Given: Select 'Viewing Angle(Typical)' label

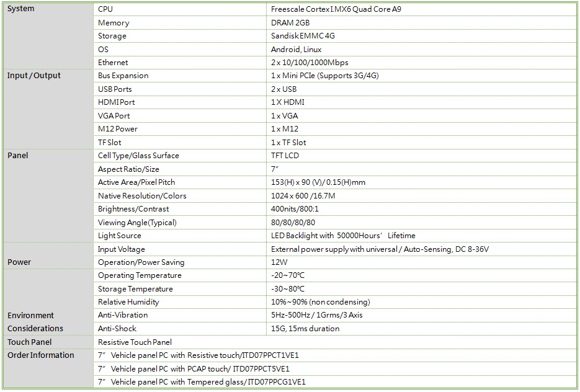Looking at the screenshot, I should pos(137,222).
